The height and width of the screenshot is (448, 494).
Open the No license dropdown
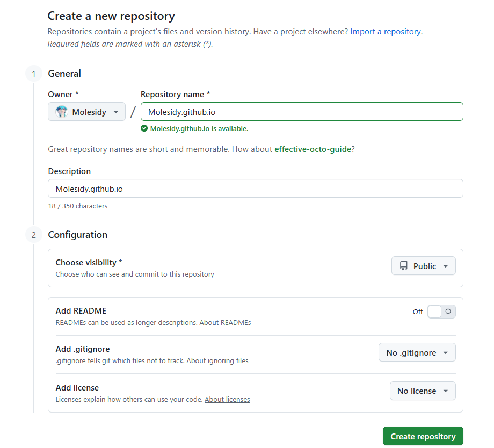(423, 391)
